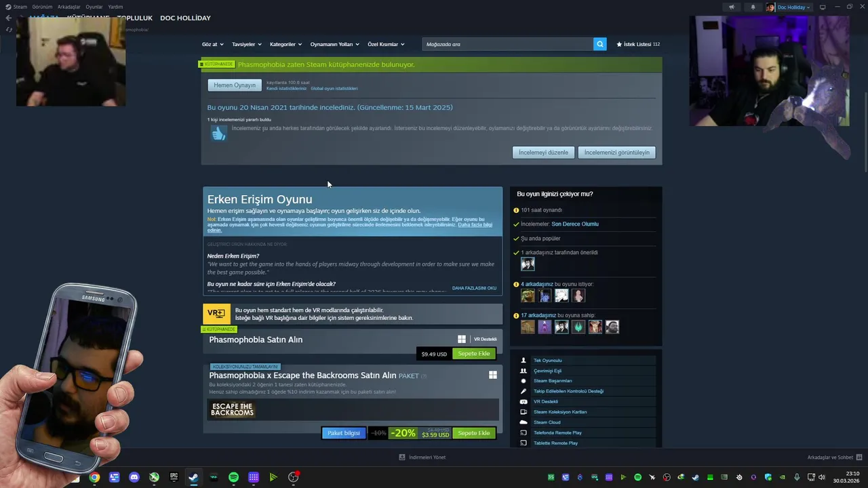
Task: Open the İstek Listesi wishlist link
Action: (x=637, y=44)
